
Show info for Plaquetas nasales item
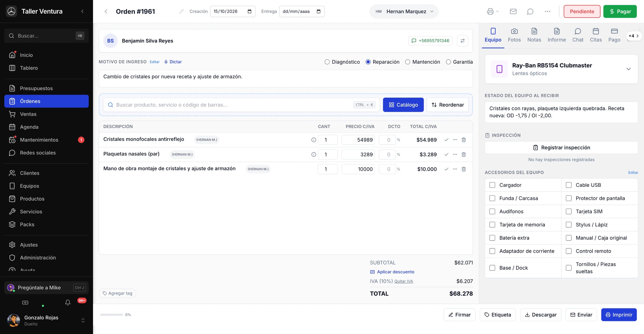tap(313, 154)
